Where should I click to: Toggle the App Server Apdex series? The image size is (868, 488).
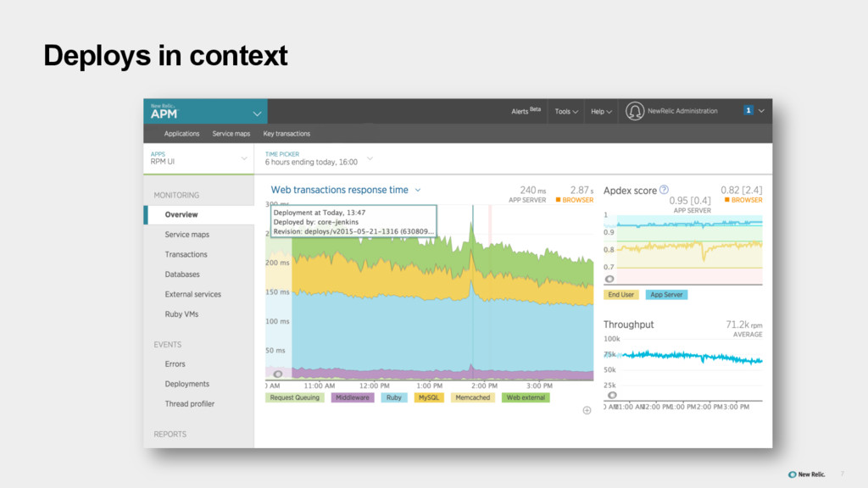(666, 295)
